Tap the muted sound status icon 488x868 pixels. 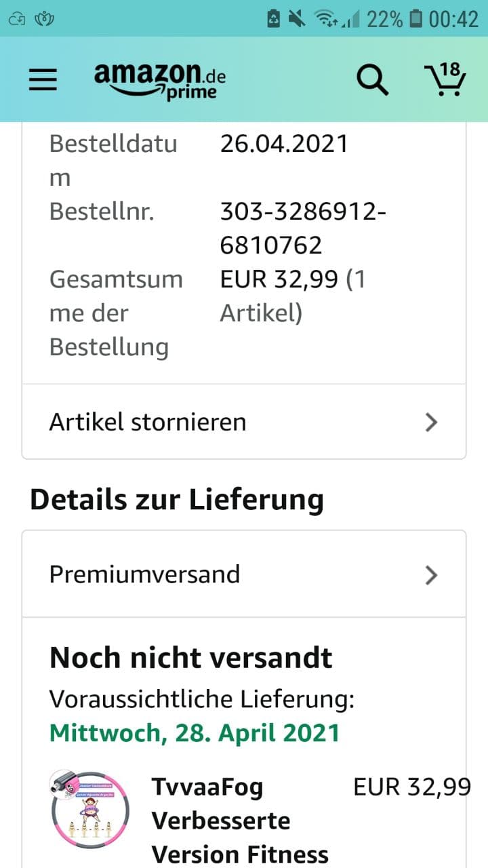click(x=297, y=18)
